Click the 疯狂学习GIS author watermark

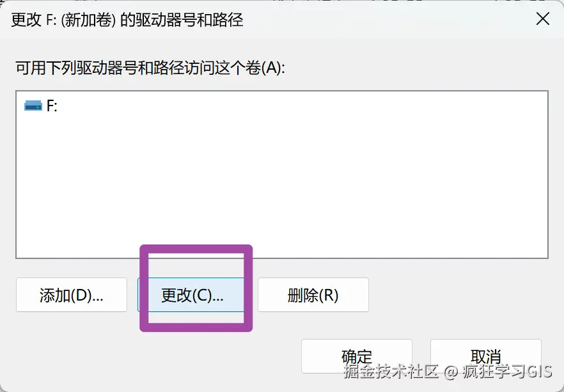click(507, 372)
